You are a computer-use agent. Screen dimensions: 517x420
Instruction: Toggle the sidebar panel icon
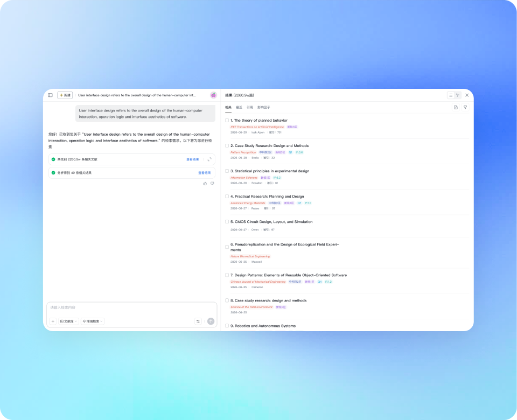[50, 95]
